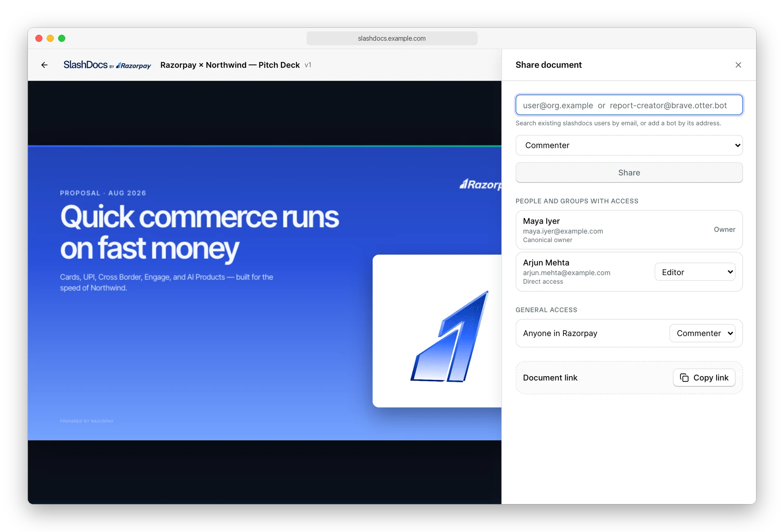
Task: Click the GENERAL ACCESS heading
Action: [x=546, y=310]
